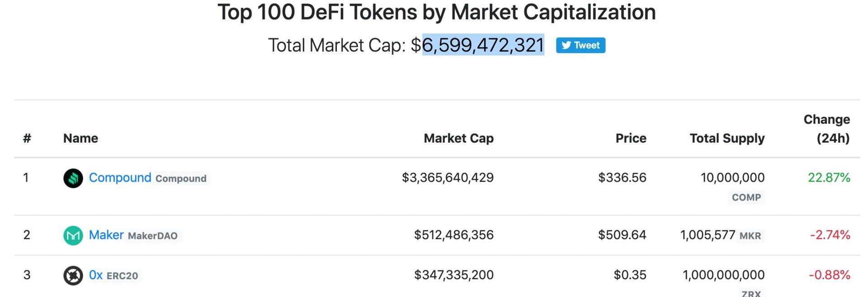Open the 0x token link
Viewport: 868px width, 297px height.
(x=96, y=275)
